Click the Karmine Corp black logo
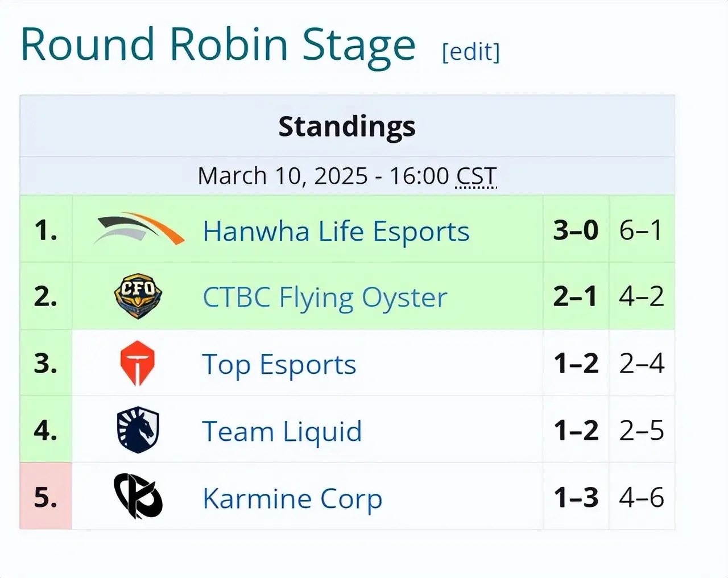Image resolution: width=728 pixels, height=578 pixels. click(138, 497)
